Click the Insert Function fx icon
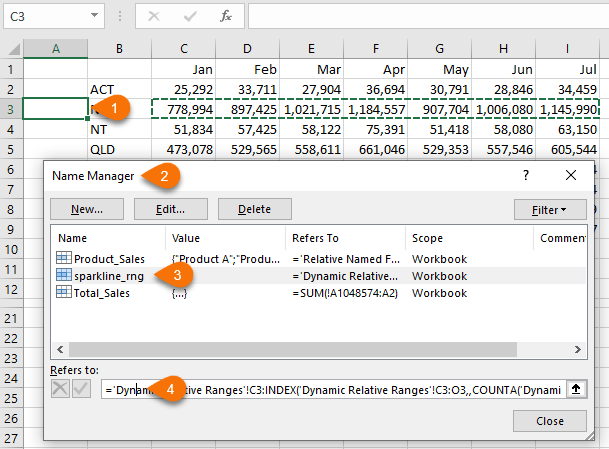 pos(226,16)
